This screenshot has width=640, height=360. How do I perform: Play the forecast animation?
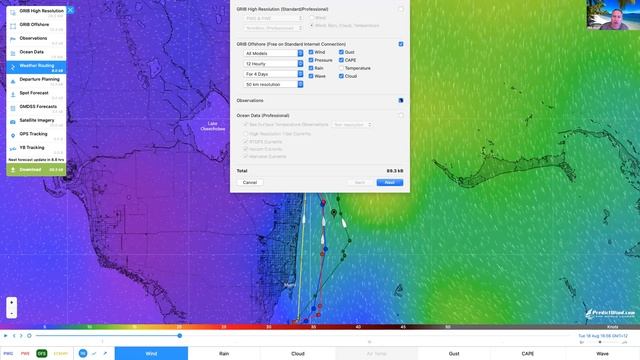[x=5, y=336]
